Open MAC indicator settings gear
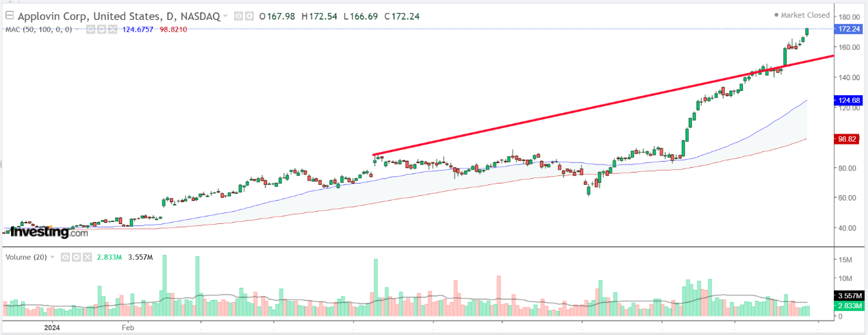This screenshot has width=868, height=335. coord(101,29)
